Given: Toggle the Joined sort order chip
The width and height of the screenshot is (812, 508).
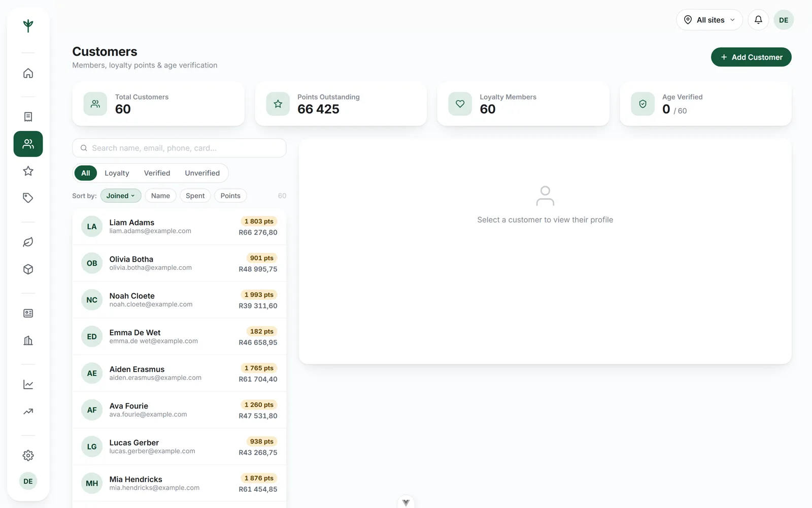Looking at the screenshot, I should pos(121,196).
